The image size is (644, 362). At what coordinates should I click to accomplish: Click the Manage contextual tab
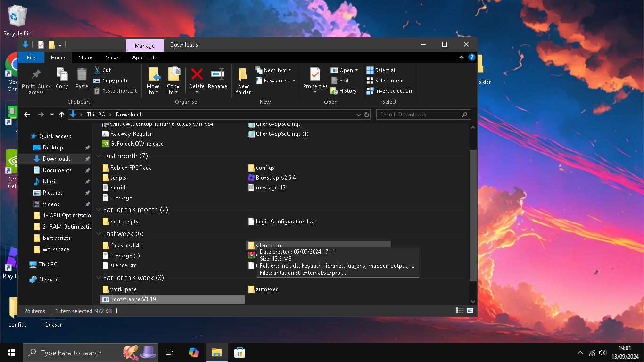pyautogui.click(x=145, y=45)
